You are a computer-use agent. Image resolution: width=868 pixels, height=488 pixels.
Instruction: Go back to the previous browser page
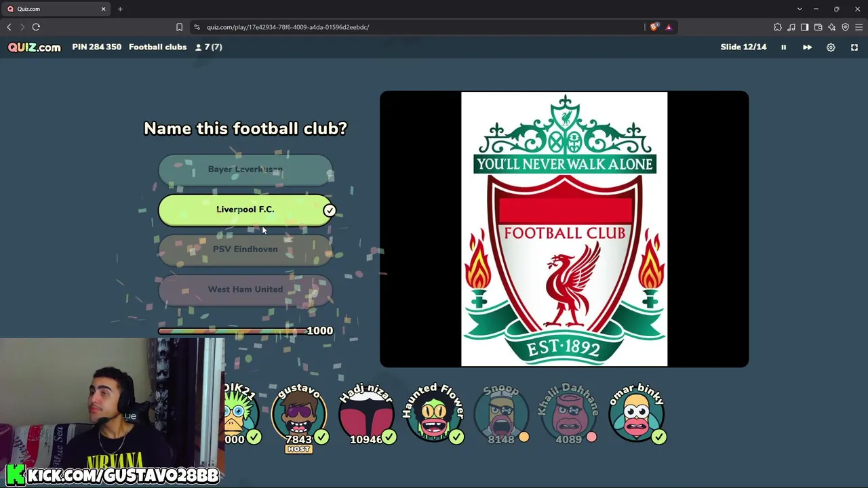click(9, 27)
